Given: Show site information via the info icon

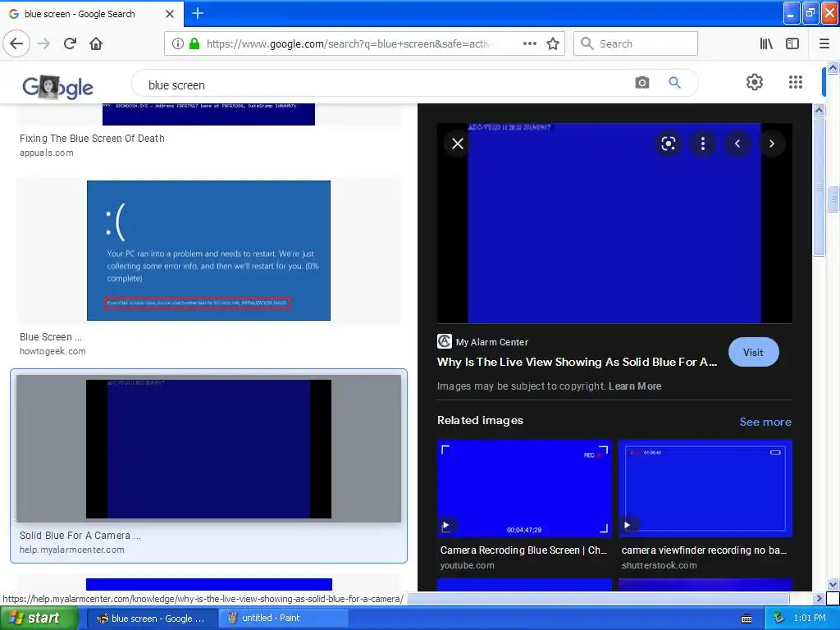Looking at the screenshot, I should point(177,43).
